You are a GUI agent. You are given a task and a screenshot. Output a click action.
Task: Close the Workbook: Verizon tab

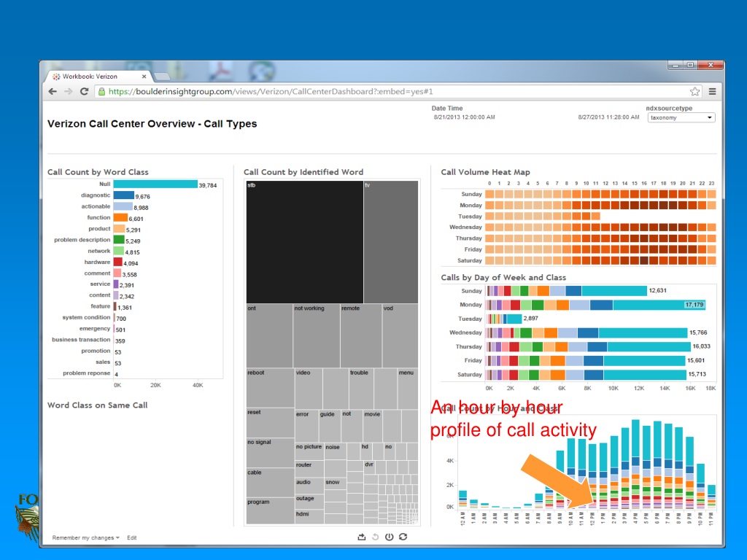[144, 76]
